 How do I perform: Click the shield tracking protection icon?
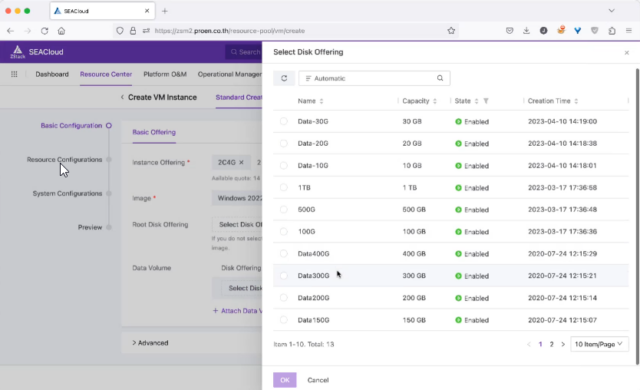click(x=120, y=31)
